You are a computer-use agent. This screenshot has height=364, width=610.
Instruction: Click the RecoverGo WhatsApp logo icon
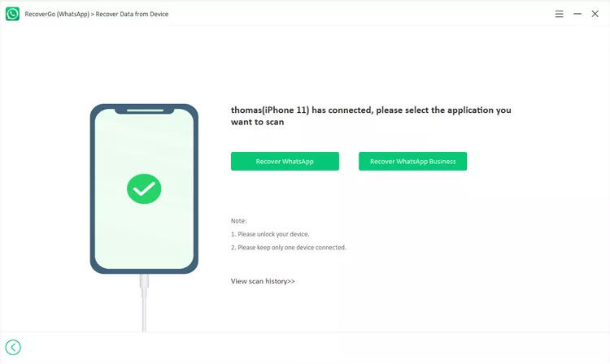[12, 14]
